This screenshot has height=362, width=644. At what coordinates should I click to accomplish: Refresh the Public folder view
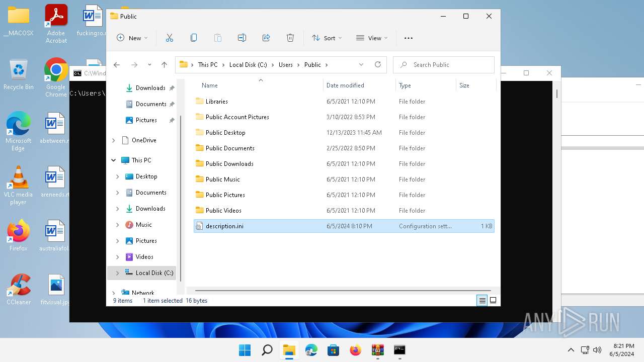point(378,65)
